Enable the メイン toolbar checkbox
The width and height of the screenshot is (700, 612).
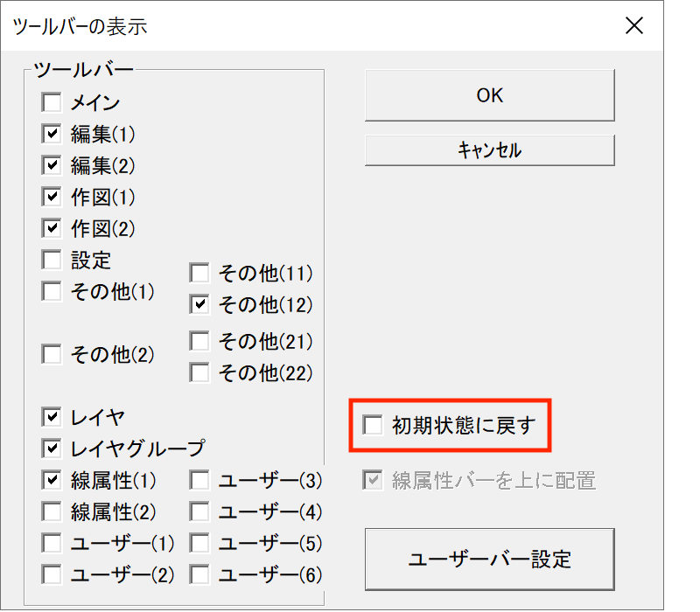coord(51,102)
